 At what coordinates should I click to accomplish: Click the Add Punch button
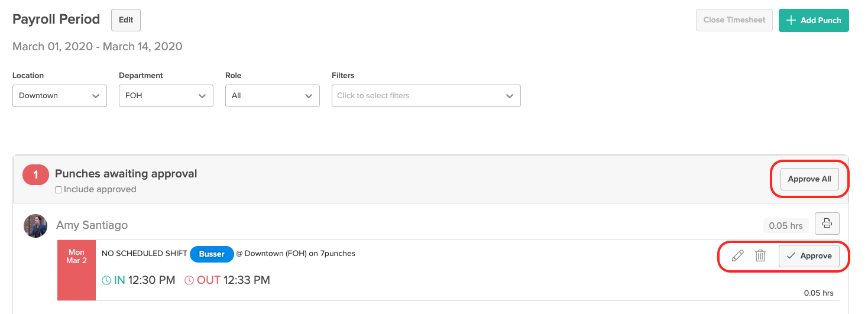814,20
